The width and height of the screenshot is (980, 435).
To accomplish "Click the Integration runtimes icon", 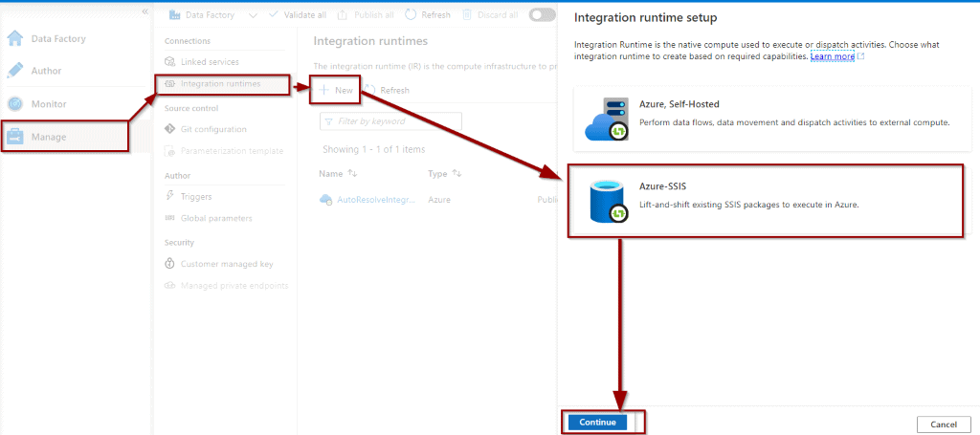I will (x=169, y=83).
